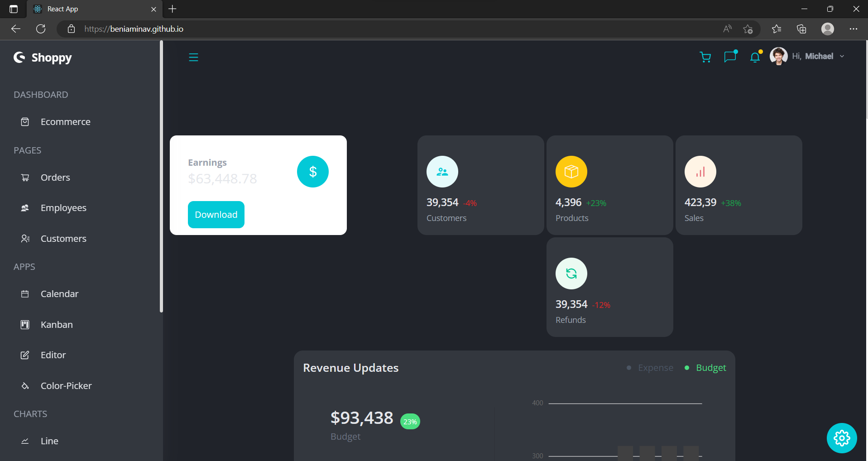This screenshot has width=868, height=461.
Task: Select Ecommerce under Dashboard
Action: pyautogui.click(x=66, y=121)
